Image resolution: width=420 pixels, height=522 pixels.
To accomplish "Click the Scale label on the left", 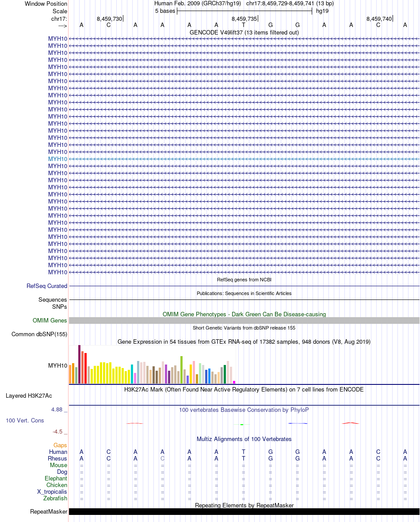I will click(x=60, y=11).
